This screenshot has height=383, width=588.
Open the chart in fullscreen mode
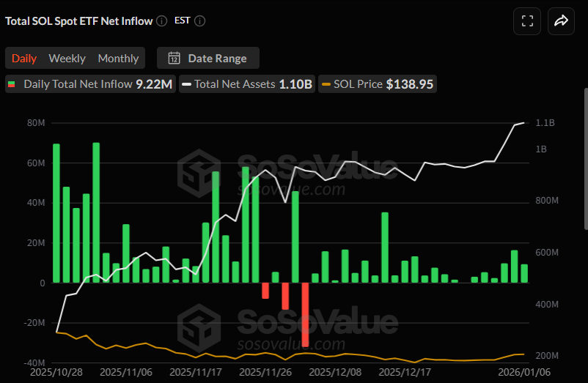[x=527, y=21]
